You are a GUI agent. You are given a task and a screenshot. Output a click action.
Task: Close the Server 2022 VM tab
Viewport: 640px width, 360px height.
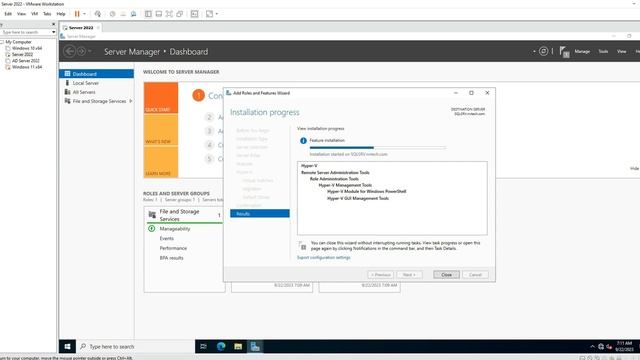98,28
